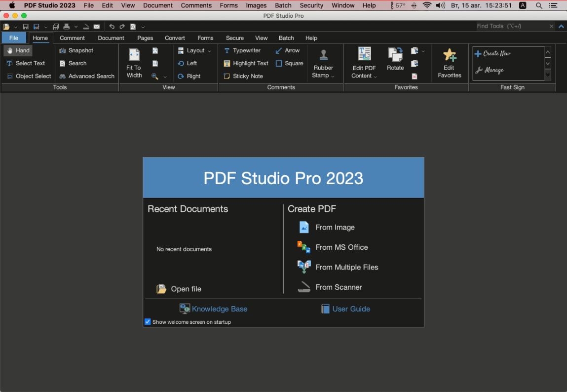Click the Edit Favorites star icon
The image size is (567, 392).
click(450, 55)
